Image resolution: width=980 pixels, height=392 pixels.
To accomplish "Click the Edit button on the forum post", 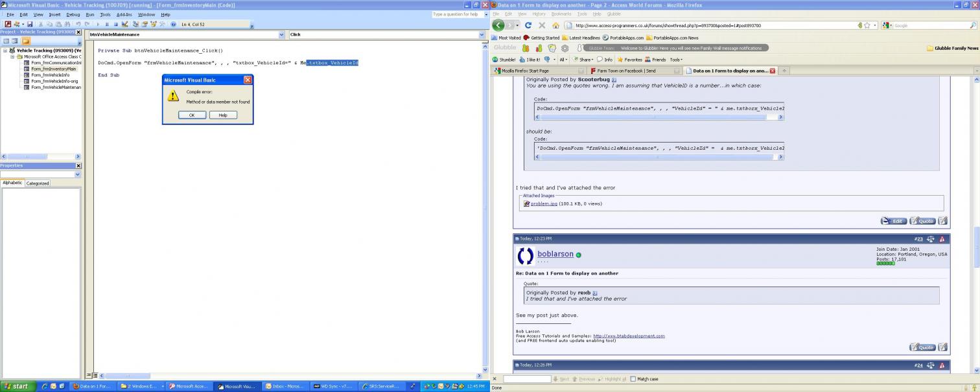I will [x=894, y=221].
